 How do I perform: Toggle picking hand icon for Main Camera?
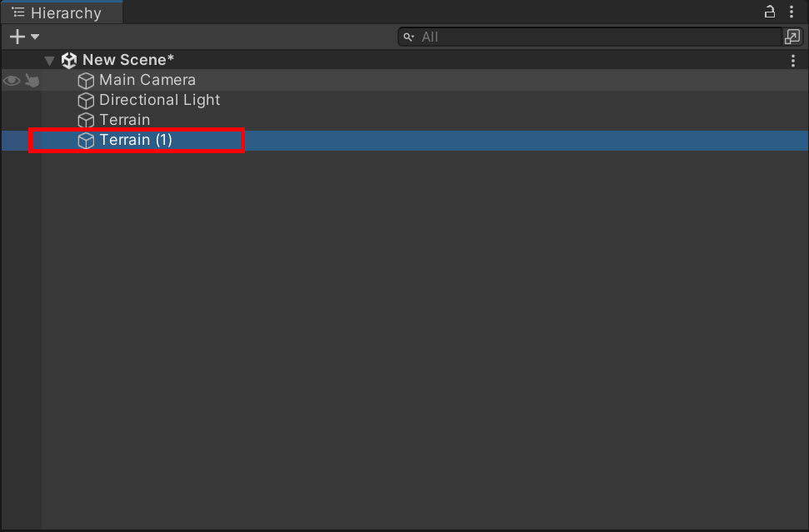click(x=32, y=81)
